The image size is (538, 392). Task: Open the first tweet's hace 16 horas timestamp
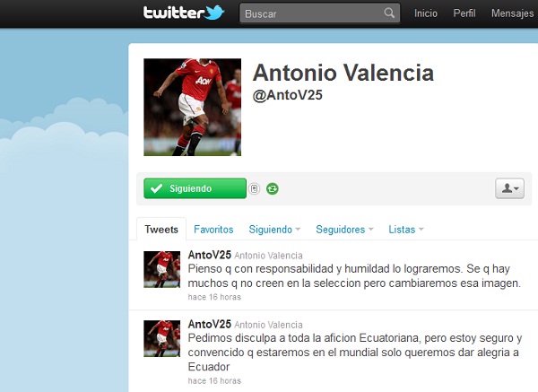click(x=214, y=297)
